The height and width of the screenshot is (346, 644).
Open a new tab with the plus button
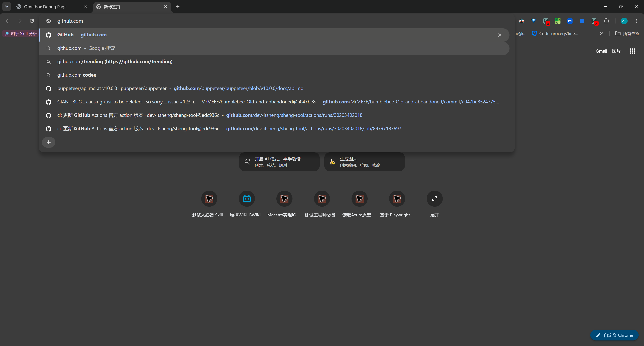point(178,7)
